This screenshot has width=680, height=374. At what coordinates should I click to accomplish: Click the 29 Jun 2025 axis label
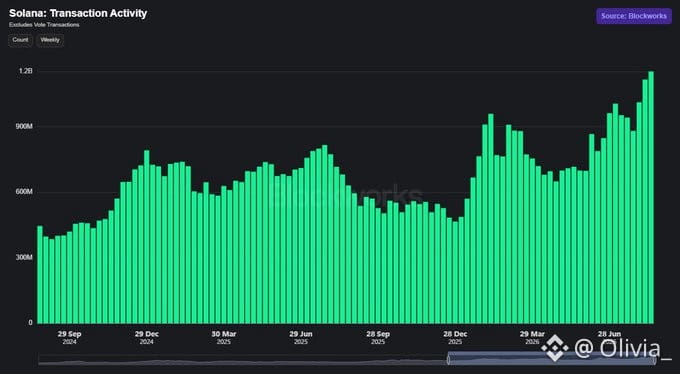[301, 338]
